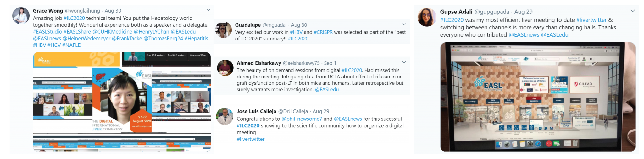The height and width of the screenshot is (159, 644).
Task: Click the Gupse Adali display name
Action: [456, 12]
